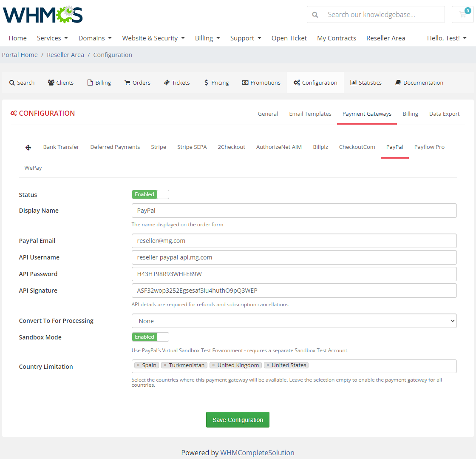Click the gateway reorder move icon
This screenshot has width=476, height=459.
click(x=28, y=148)
